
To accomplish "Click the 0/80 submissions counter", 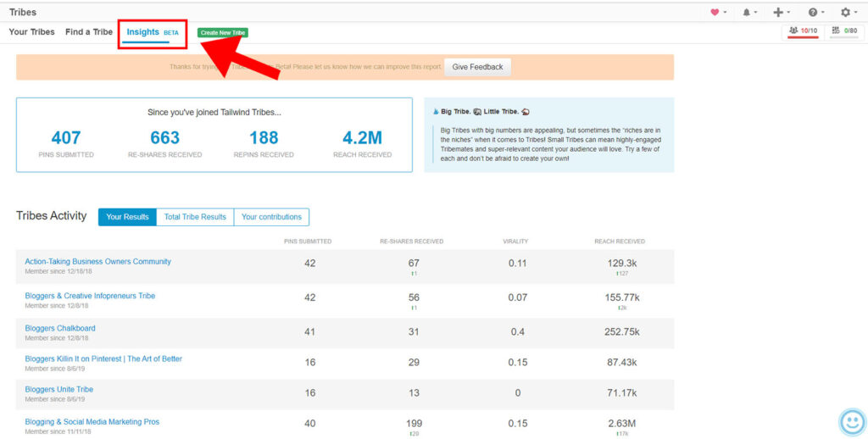I will [845, 31].
